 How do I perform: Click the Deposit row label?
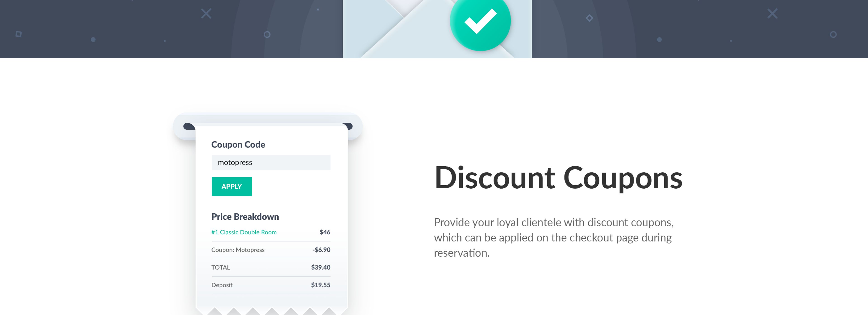pyautogui.click(x=222, y=285)
